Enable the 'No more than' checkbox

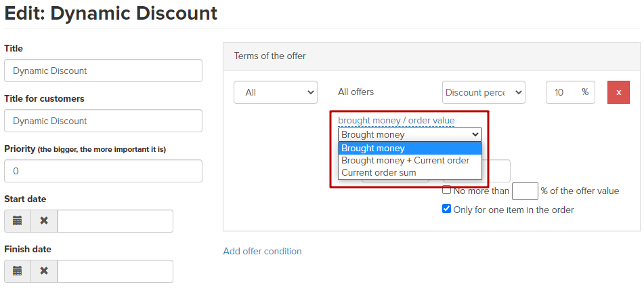[446, 191]
